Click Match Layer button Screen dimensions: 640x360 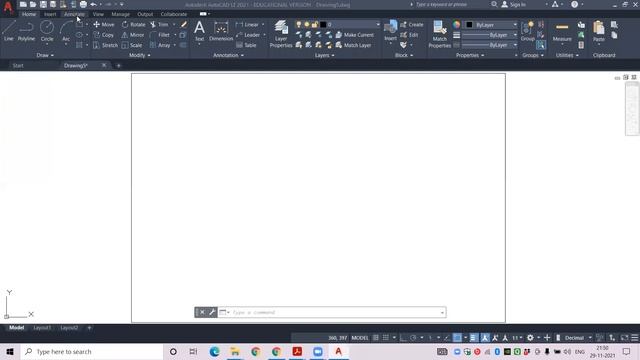[x=353, y=45]
